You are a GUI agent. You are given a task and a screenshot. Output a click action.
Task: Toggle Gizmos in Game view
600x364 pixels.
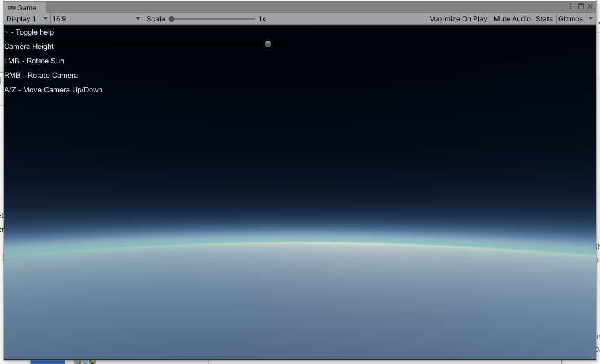point(570,18)
